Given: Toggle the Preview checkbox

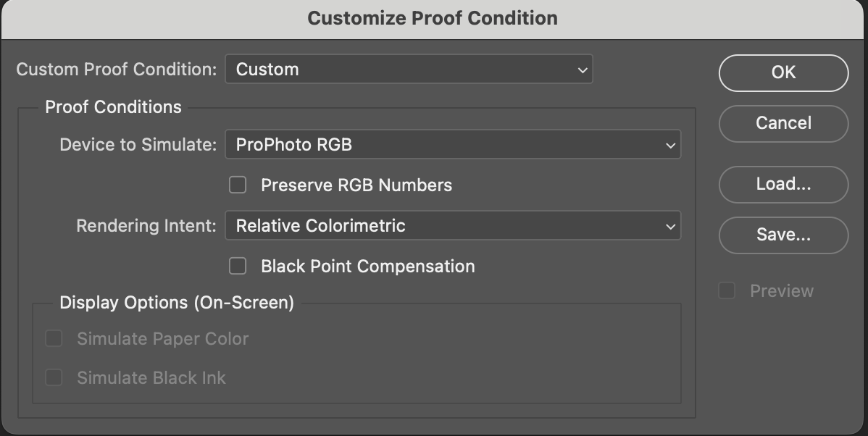Looking at the screenshot, I should (726, 290).
